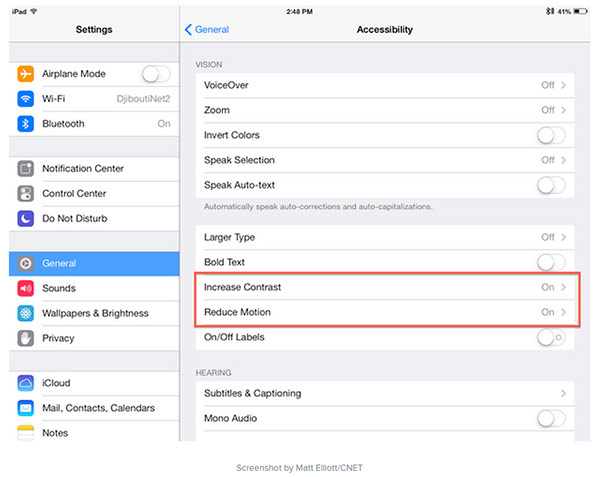Open the Reduce Motion row
The image size is (600, 477).
pos(385,312)
